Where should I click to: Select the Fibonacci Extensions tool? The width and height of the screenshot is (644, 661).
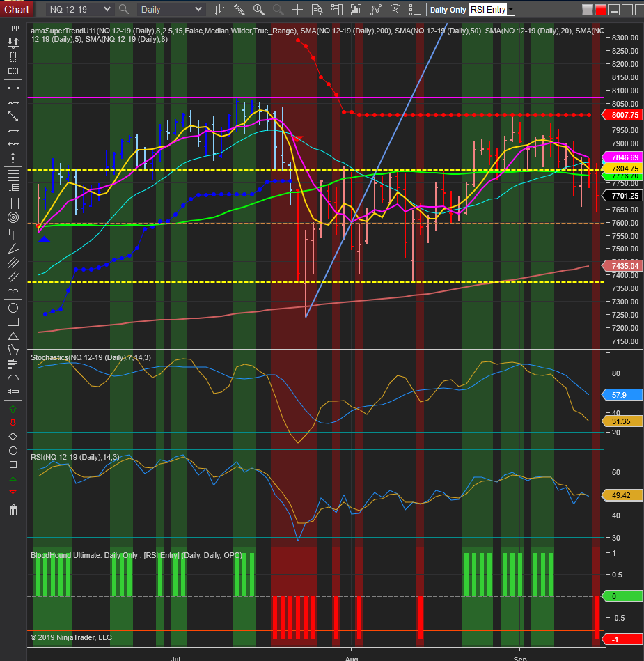click(x=13, y=189)
